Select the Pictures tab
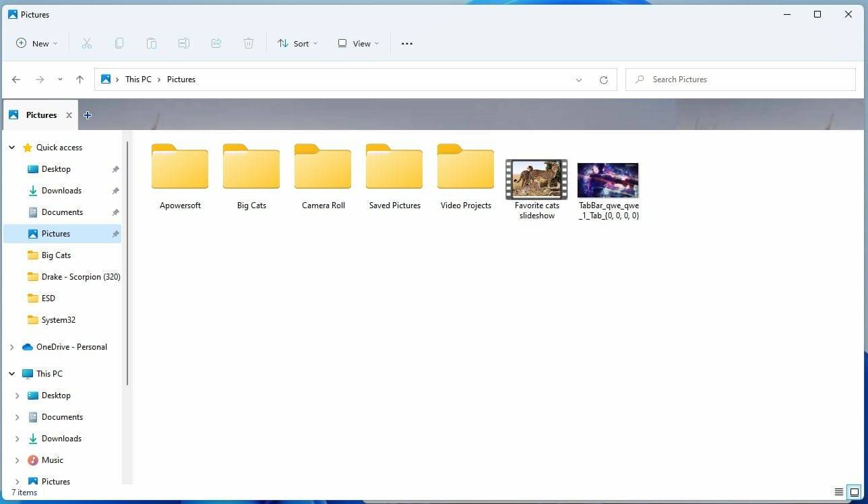 [x=40, y=115]
